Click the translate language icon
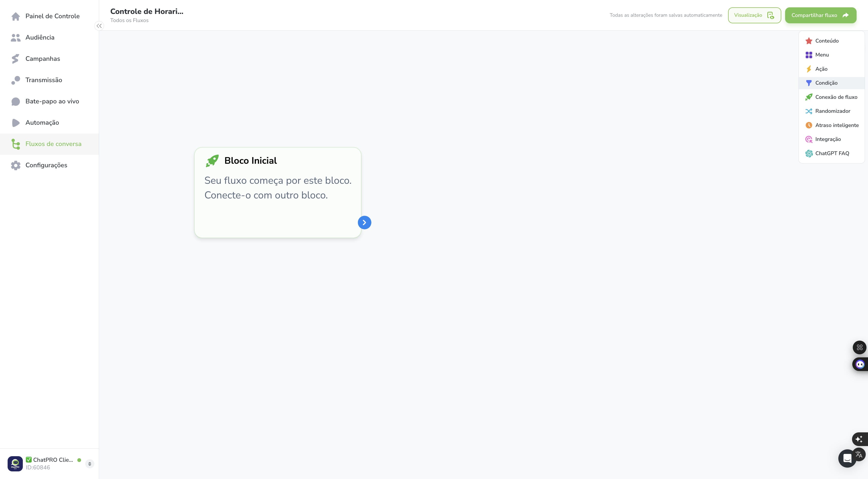 [859, 454]
